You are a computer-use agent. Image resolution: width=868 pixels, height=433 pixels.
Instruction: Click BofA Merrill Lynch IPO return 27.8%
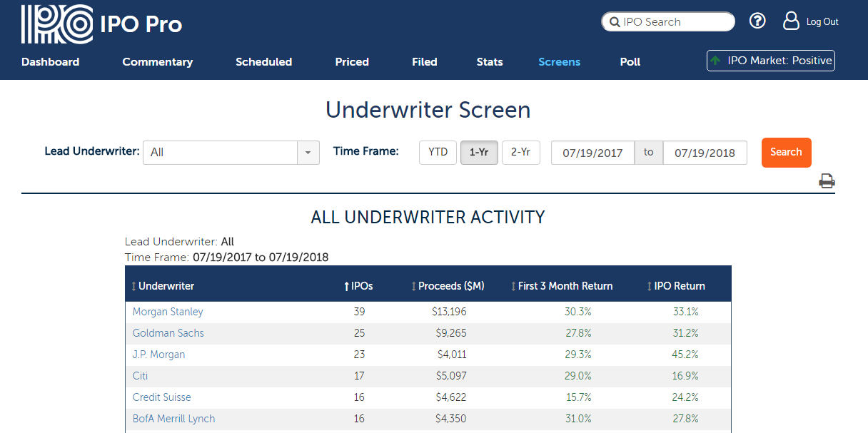coord(685,419)
